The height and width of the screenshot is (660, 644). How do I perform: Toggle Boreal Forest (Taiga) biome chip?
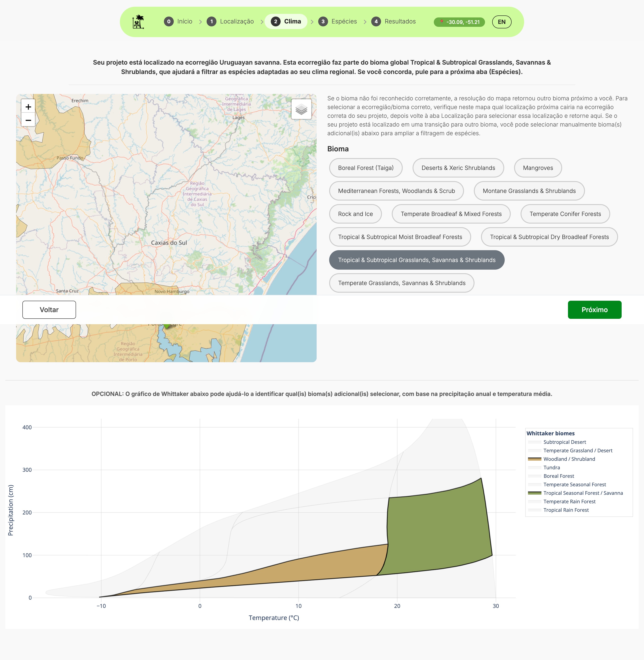click(365, 168)
